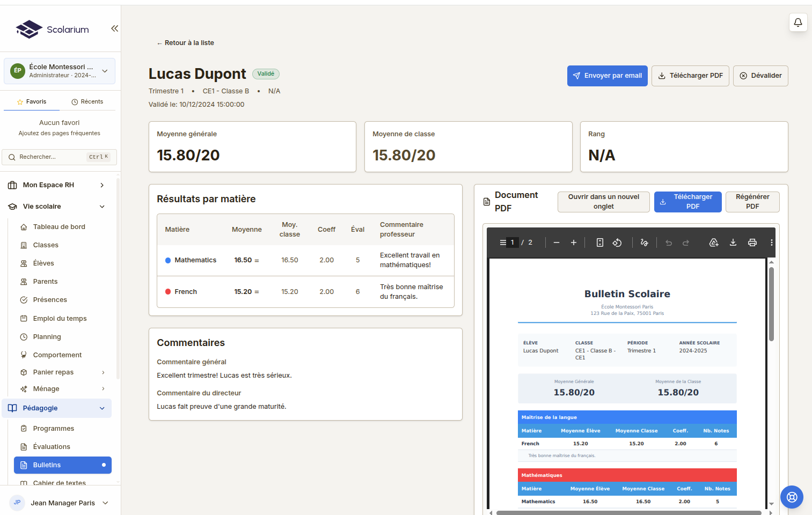Open the help support floating button

pos(792,497)
